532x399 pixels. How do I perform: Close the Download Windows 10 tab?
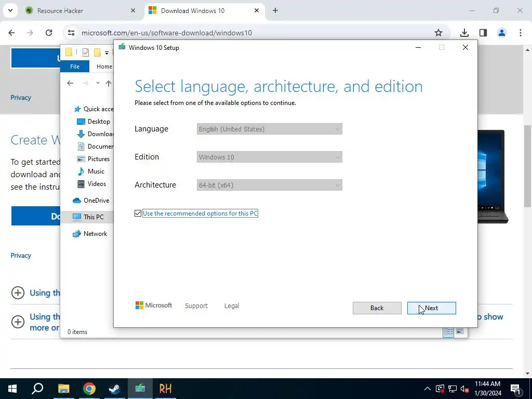click(257, 11)
